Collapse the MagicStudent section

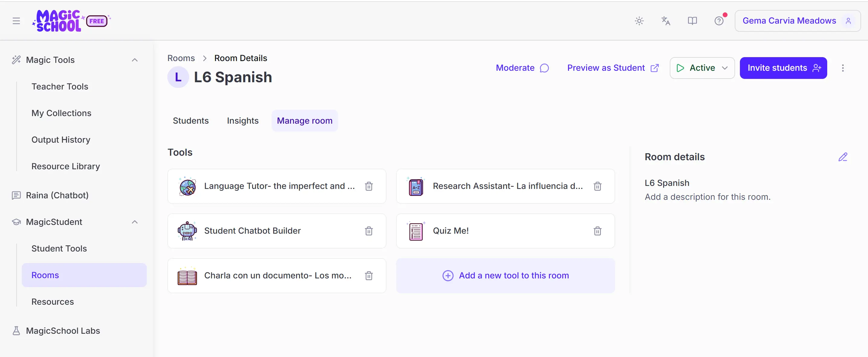(135, 222)
